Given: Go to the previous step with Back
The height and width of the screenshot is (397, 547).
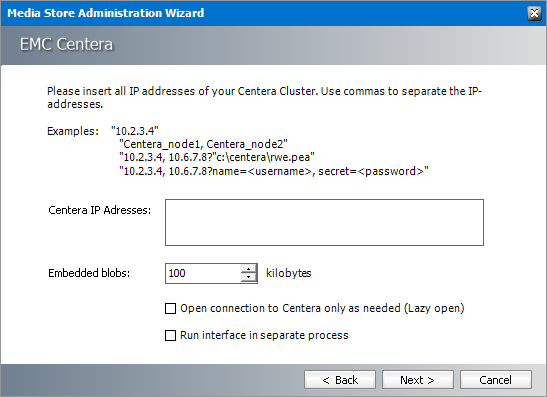Looking at the screenshot, I should pos(340,380).
